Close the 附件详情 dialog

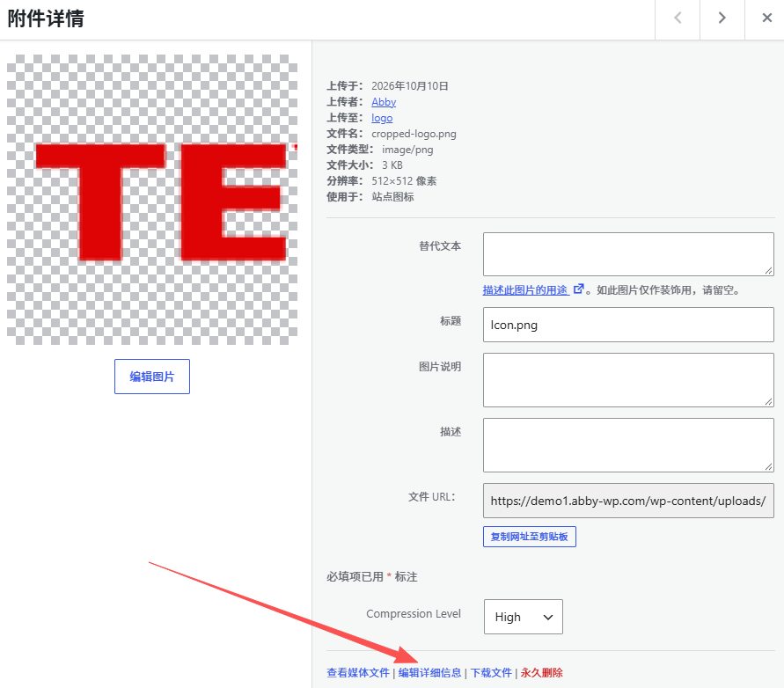[x=766, y=18]
